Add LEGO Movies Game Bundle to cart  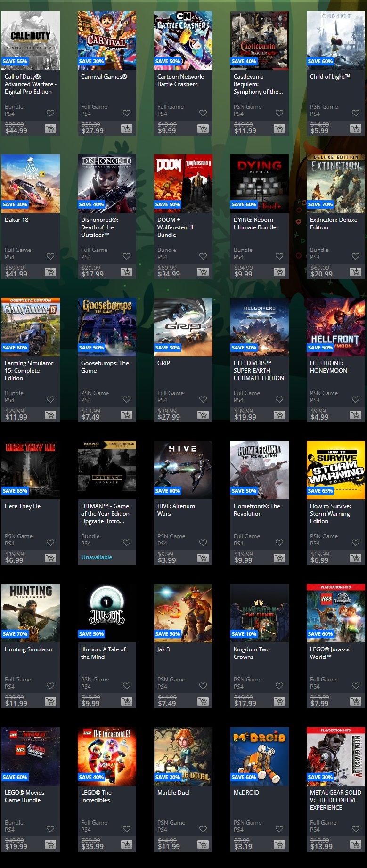pos(50,844)
